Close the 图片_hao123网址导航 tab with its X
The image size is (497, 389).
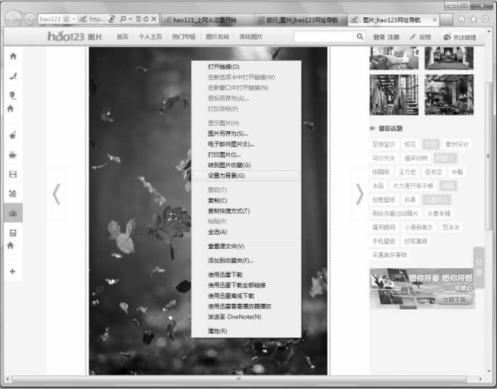click(x=435, y=20)
